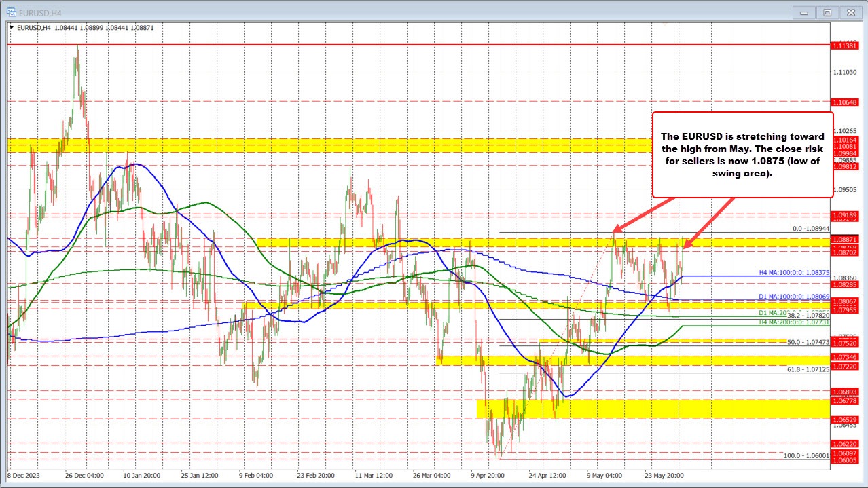Click the 1.07955 red price label
Image resolution: width=868 pixels, height=488 pixels.
pos(845,310)
